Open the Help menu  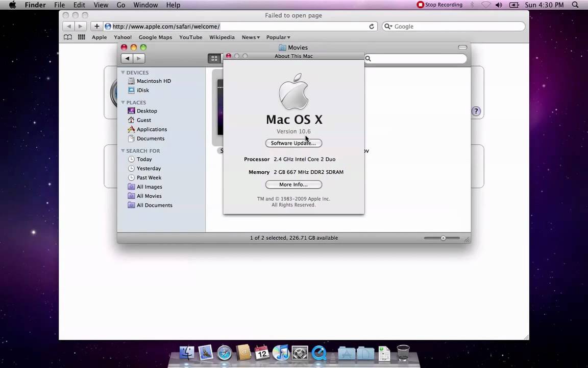click(x=173, y=5)
